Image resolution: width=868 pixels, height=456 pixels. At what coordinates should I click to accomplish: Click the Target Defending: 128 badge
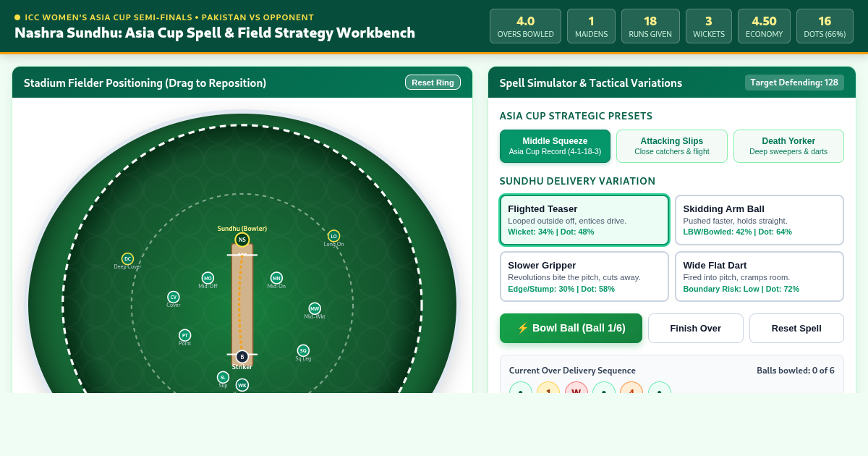[794, 83]
